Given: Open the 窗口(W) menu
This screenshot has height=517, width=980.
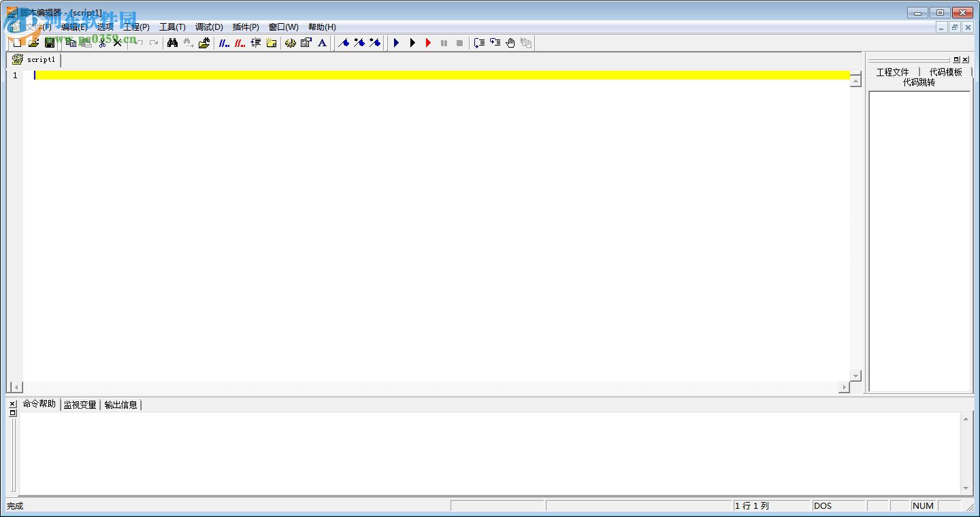Looking at the screenshot, I should tap(283, 27).
